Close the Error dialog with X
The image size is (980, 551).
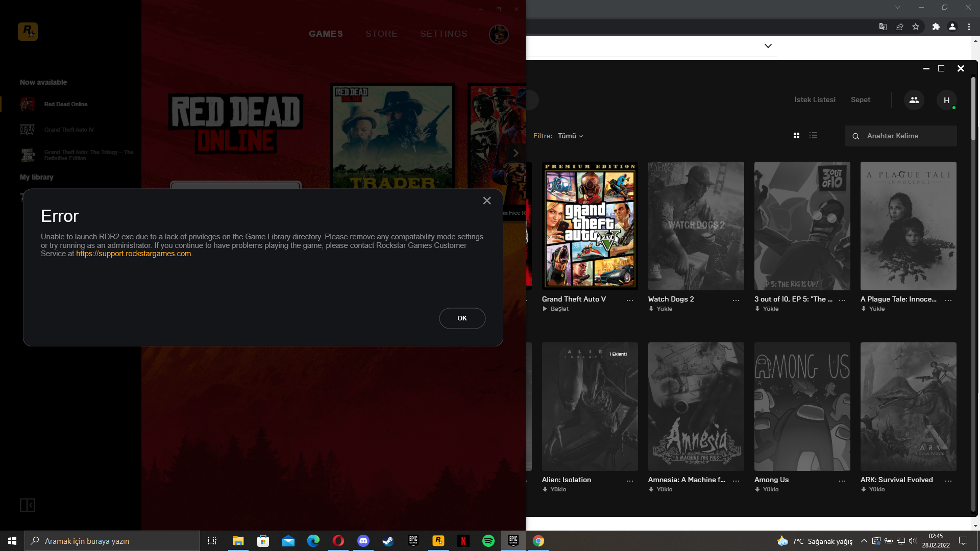tap(487, 201)
